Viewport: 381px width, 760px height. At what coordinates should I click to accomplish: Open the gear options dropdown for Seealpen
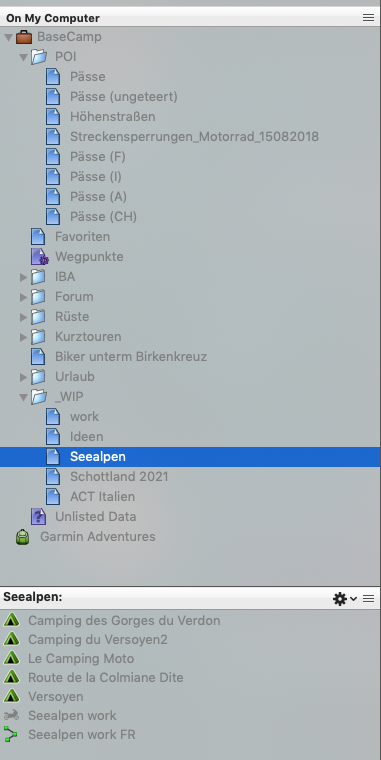(345, 599)
